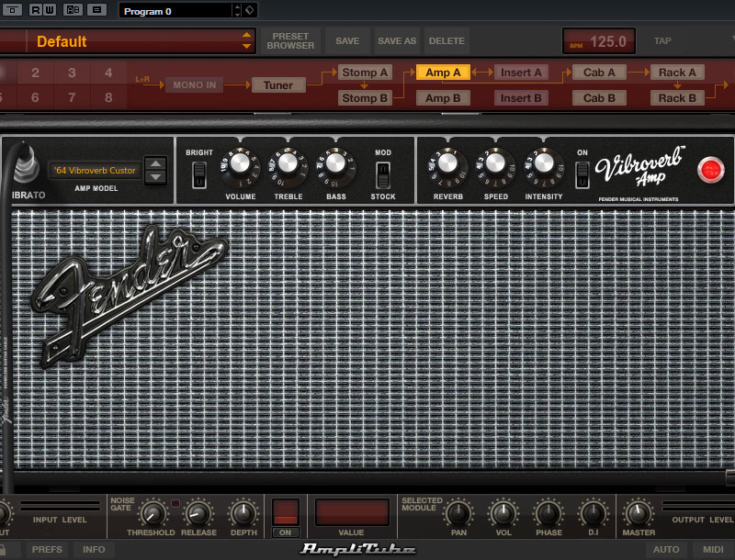
Task: Click the red jewel power light
Action: pos(710,170)
